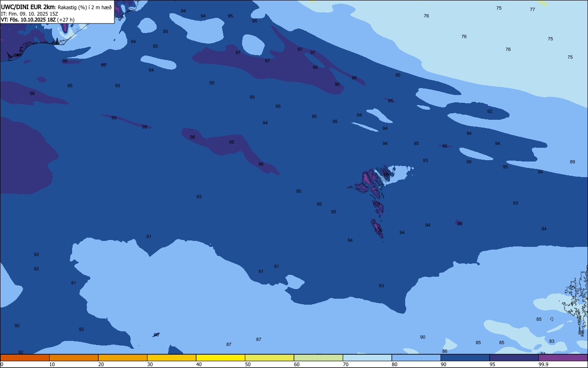Select the humidity value '77' on the map
The image size is (588, 368).
[x=532, y=10]
